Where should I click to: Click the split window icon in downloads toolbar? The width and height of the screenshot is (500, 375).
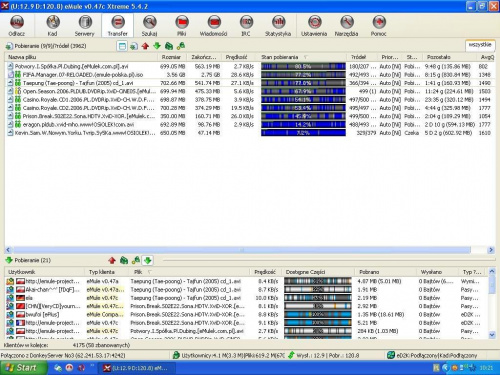[x=122, y=46]
